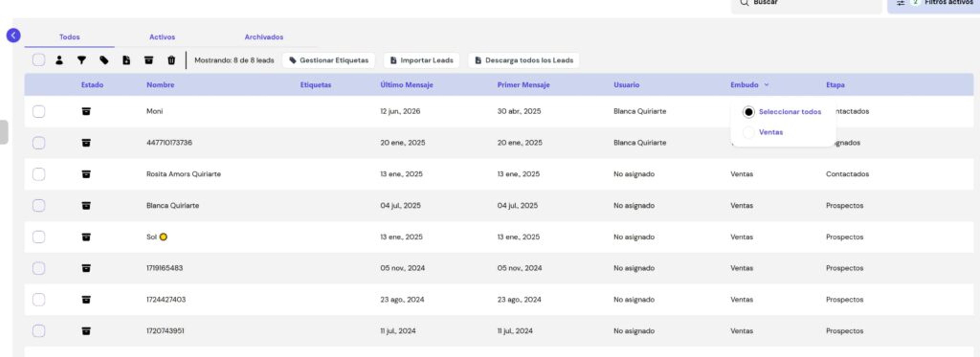Click archive status icon for 1724427403
Image resolution: width=980 pixels, height=357 pixels.
click(x=86, y=300)
